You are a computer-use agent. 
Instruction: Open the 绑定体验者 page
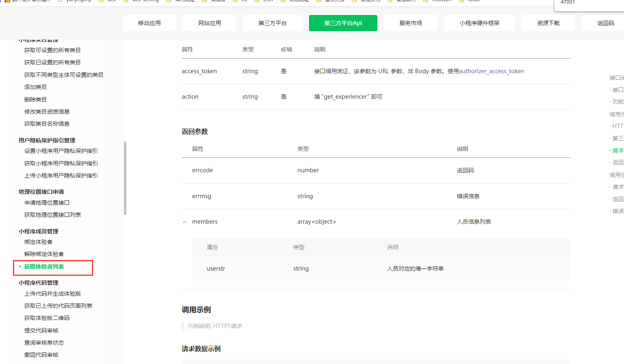38,242
